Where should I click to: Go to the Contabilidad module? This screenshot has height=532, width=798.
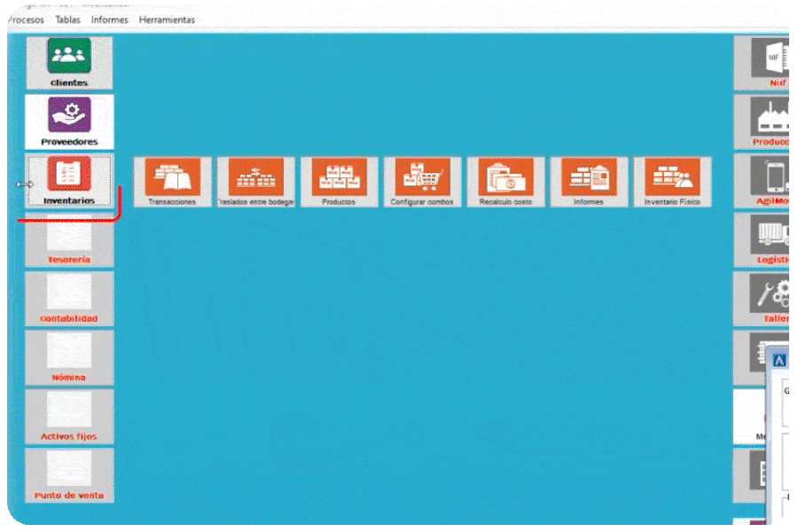[x=69, y=298]
